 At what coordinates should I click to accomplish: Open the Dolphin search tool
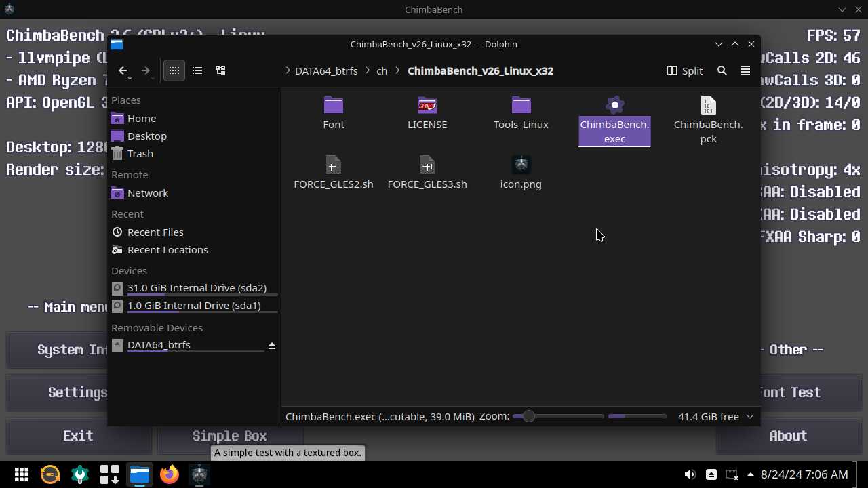(722, 70)
